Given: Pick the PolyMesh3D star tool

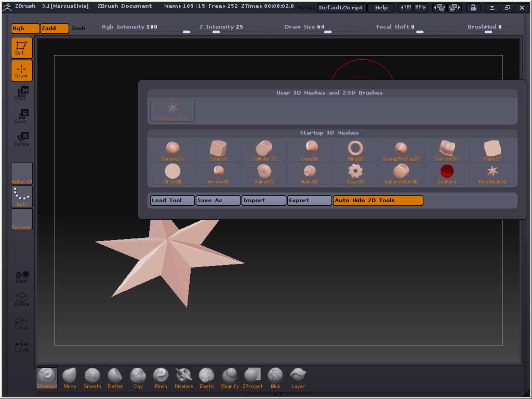Looking at the screenshot, I should pos(493,174).
